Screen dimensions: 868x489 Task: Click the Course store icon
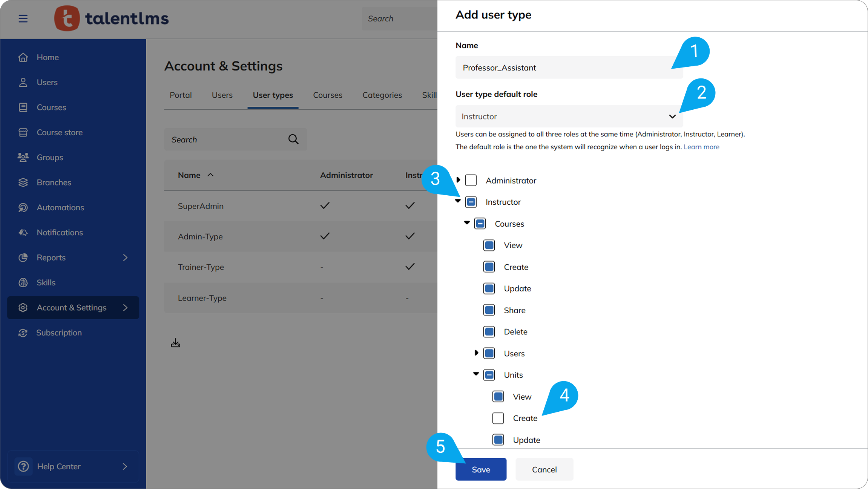(x=23, y=132)
